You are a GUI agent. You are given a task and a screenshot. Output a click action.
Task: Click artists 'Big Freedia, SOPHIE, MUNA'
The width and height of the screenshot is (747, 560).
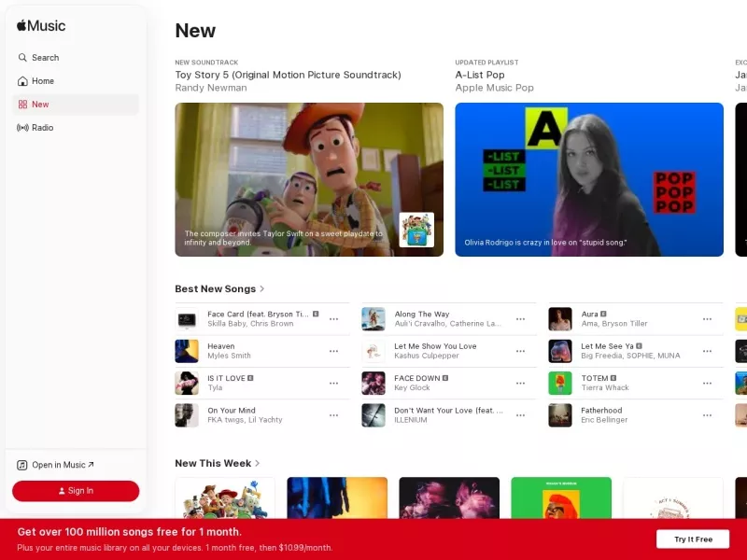pyautogui.click(x=631, y=356)
